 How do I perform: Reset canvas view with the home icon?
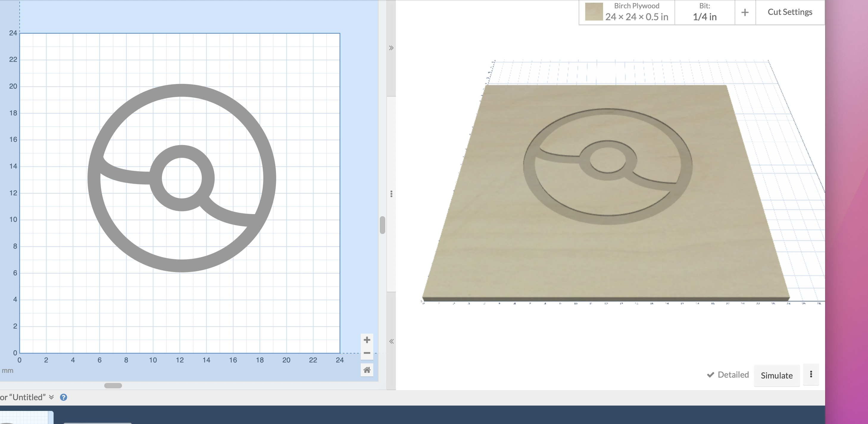(367, 370)
